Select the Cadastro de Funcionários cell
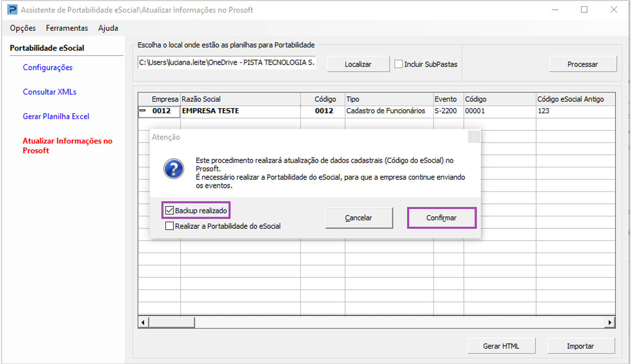This screenshot has width=632, height=364. (x=389, y=111)
